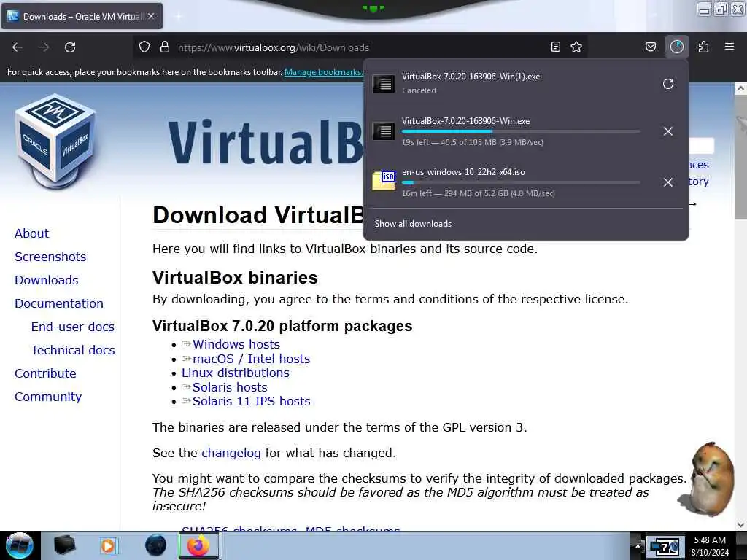Open the Windows Start orb
The image size is (747, 560).
(x=19, y=545)
